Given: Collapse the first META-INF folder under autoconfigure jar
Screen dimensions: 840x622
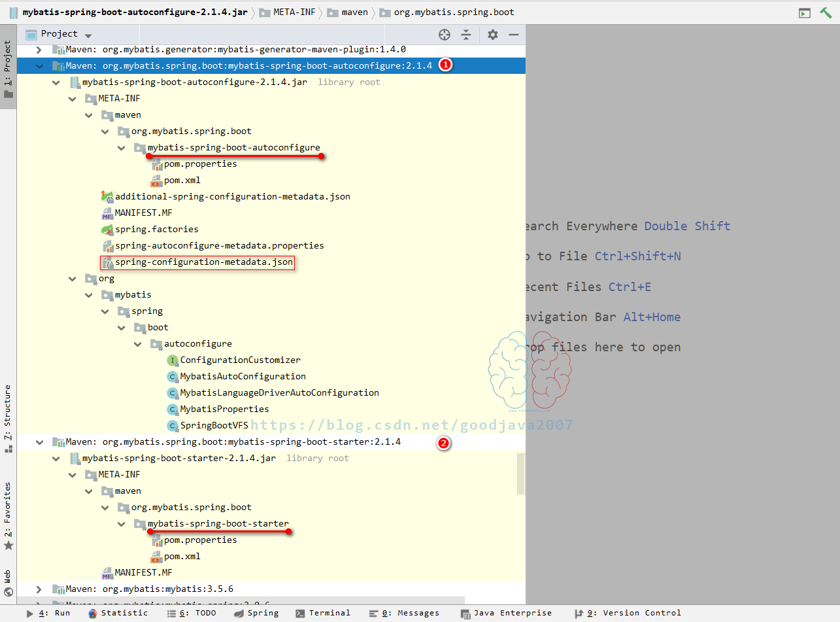Looking at the screenshot, I should click(x=73, y=99).
